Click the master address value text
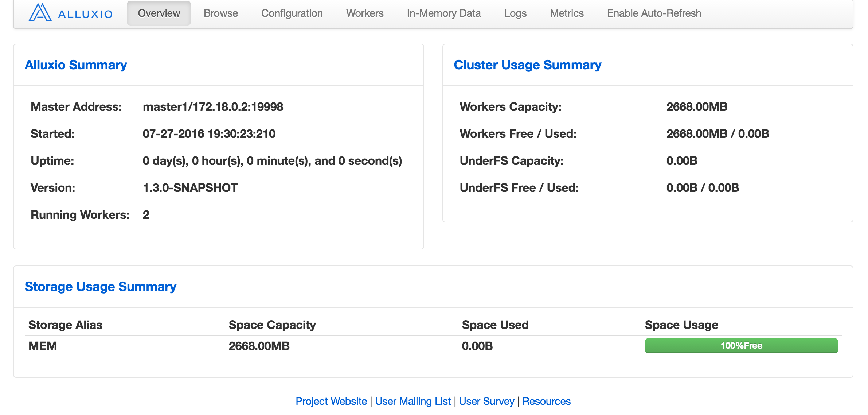 coord(213,107)
